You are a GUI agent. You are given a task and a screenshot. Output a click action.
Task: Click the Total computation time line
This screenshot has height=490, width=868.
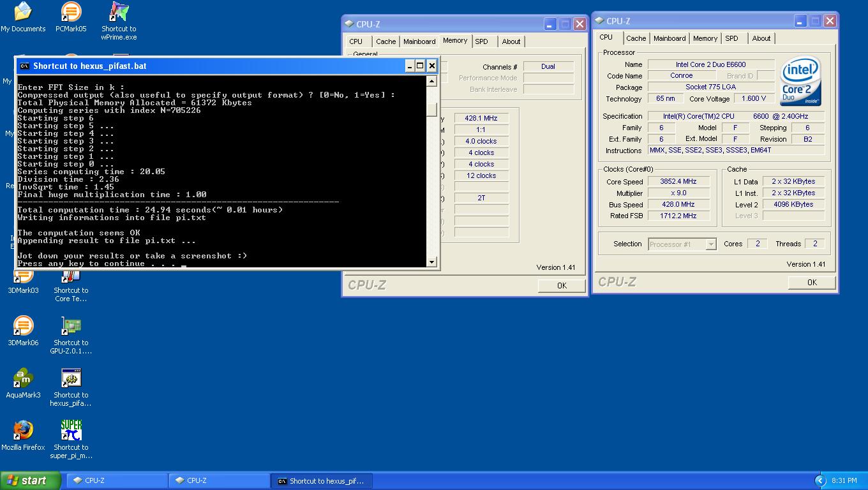[150, 210]
